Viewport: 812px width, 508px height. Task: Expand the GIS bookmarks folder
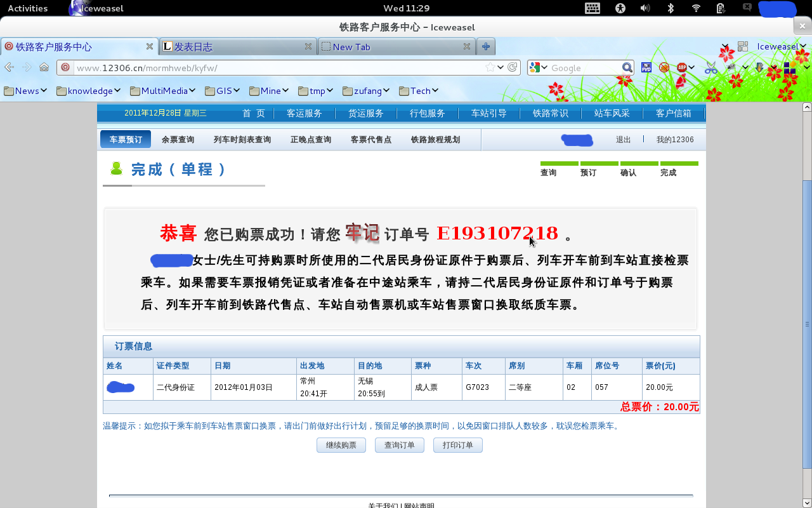(x=222, y=91)
